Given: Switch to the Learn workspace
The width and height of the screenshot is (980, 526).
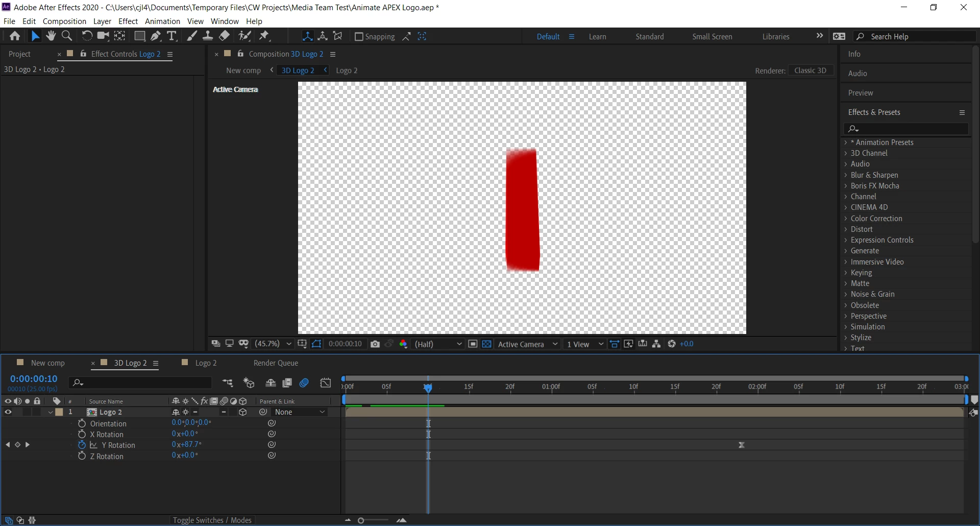Looking at the screenshot, I should pyautogui.click(x=597, y=37).
